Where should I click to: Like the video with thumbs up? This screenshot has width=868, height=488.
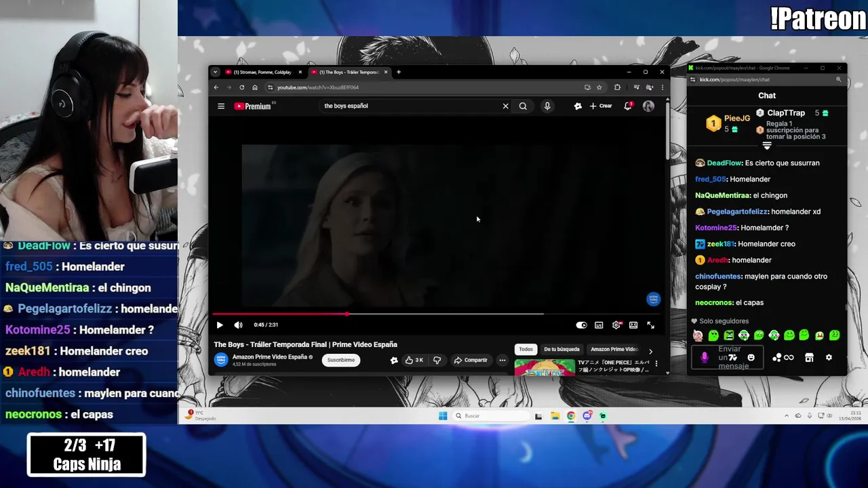(414, 360)
